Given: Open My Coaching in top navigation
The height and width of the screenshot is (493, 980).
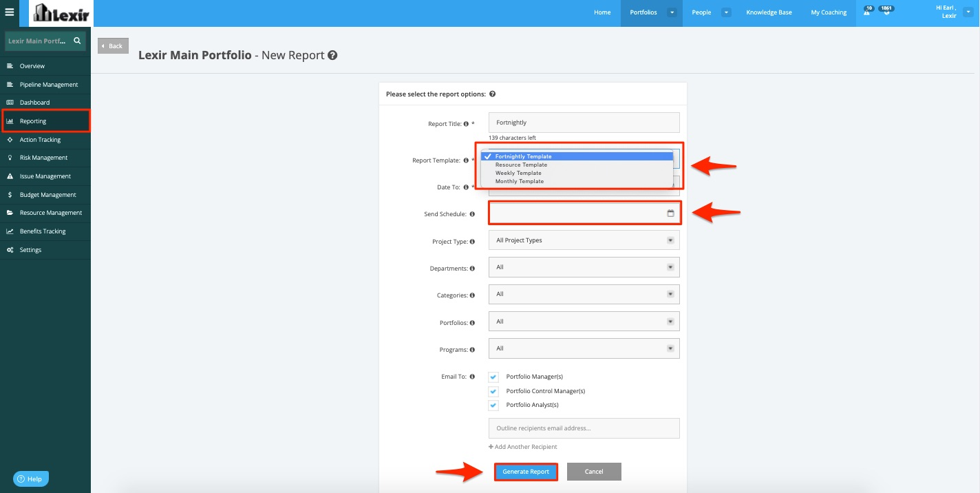Looking at the screenshot, I should [x=829, y=12].
